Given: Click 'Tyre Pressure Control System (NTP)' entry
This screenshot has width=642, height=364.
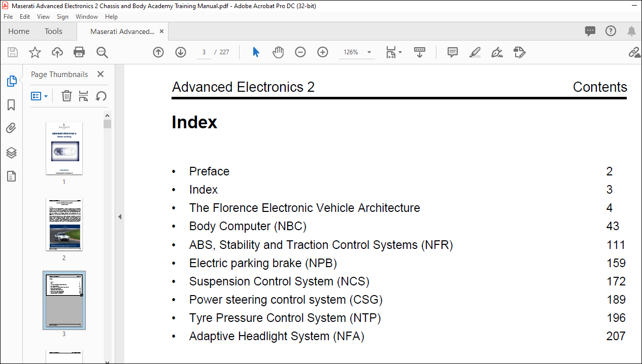Looking at the screenshot, I should click(285, 318).
